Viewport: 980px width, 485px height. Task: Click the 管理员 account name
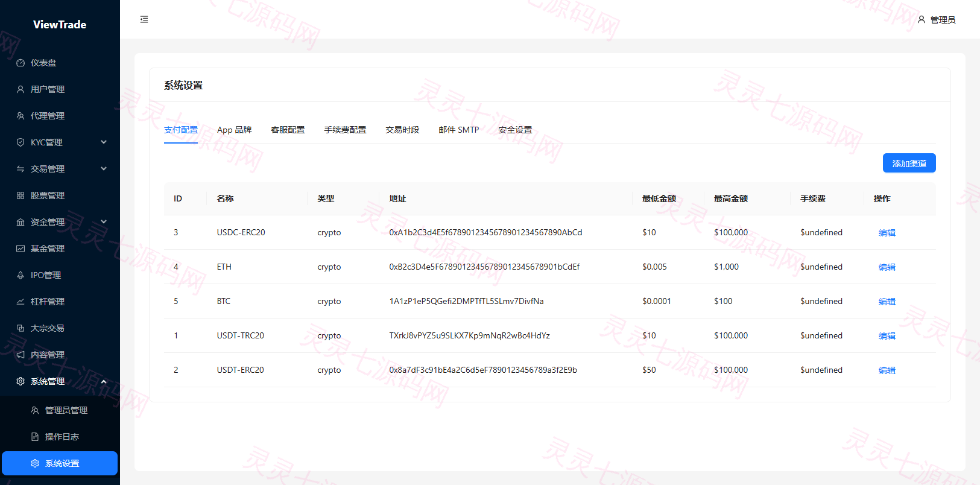943,20
